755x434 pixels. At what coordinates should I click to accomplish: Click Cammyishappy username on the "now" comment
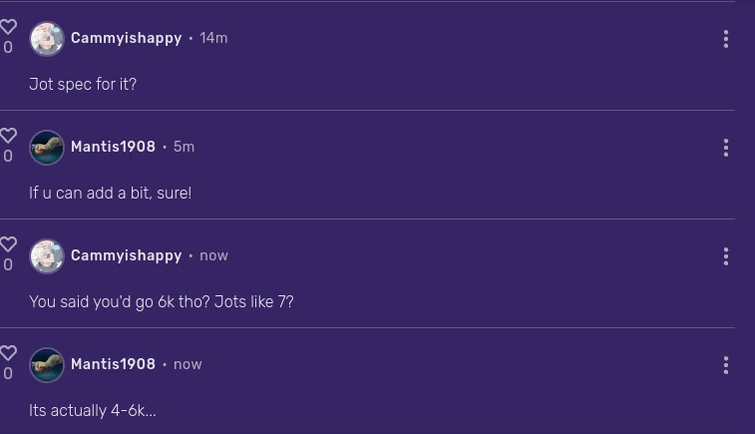(x=126, y=255)
